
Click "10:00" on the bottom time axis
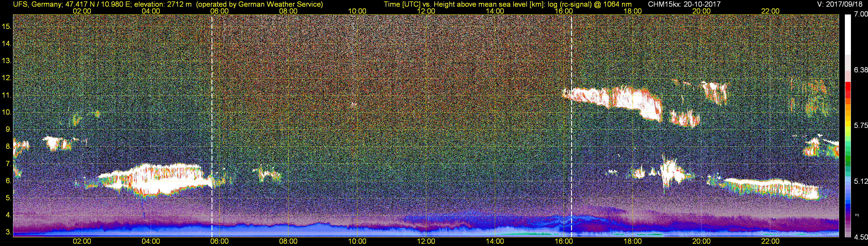pyautogui.click(x=357, y=241)
